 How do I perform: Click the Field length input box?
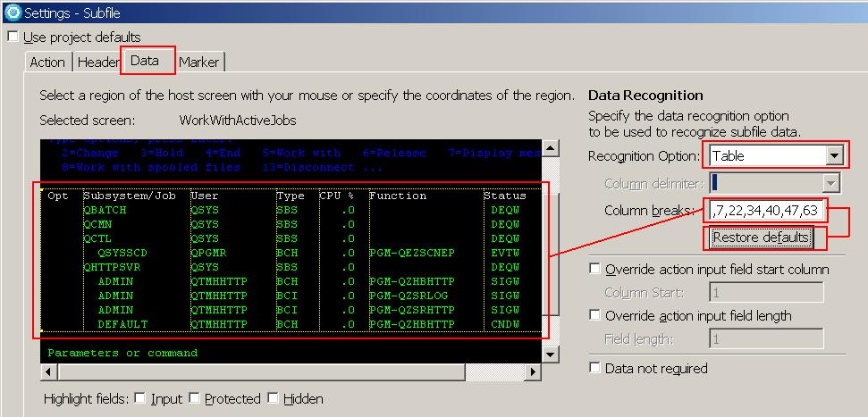(765, 338)
